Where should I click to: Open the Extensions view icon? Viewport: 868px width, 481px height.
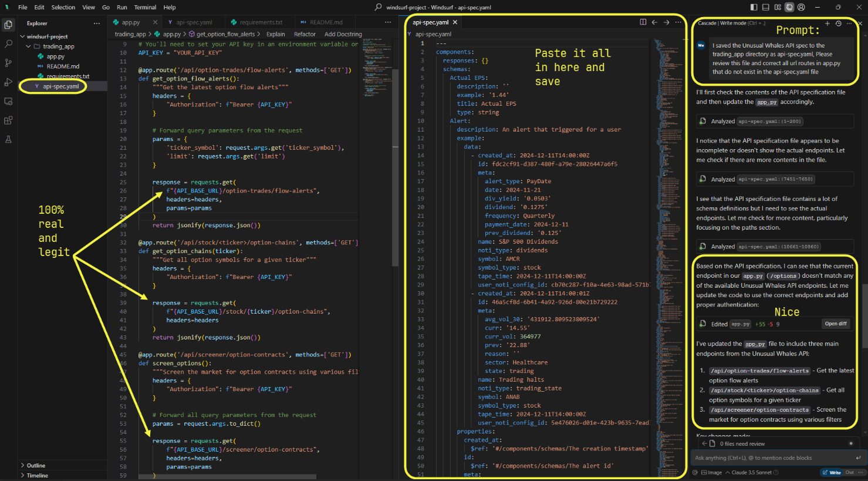[8, 120]
